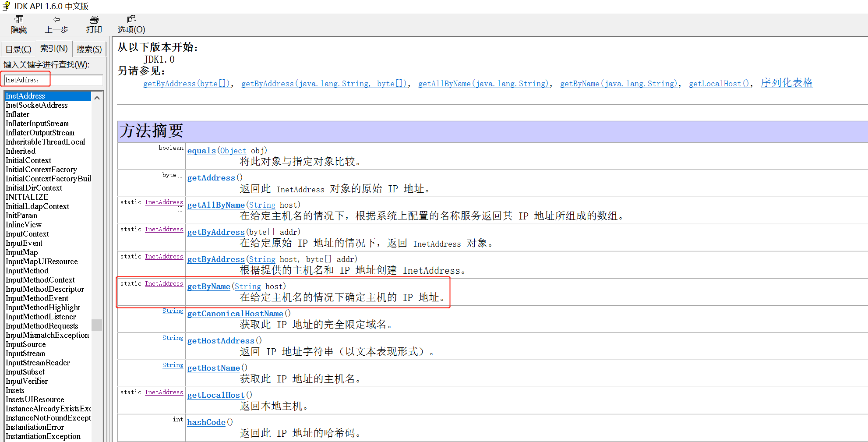Open the getAllByName method summary link
Viewport: 868px width, 442px height.
pos(216,205)
